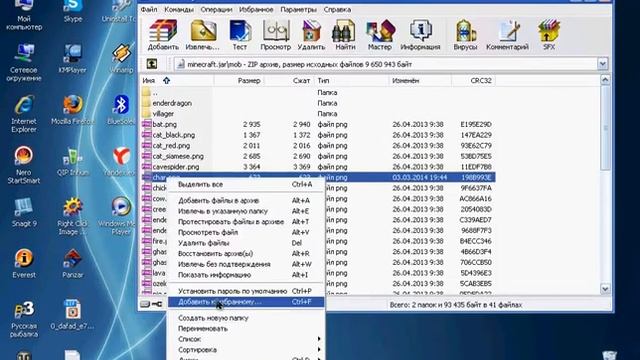Click the Комментарий toolbar icon
The width and height of the screenshot is (640, 360).
[507, 35]
